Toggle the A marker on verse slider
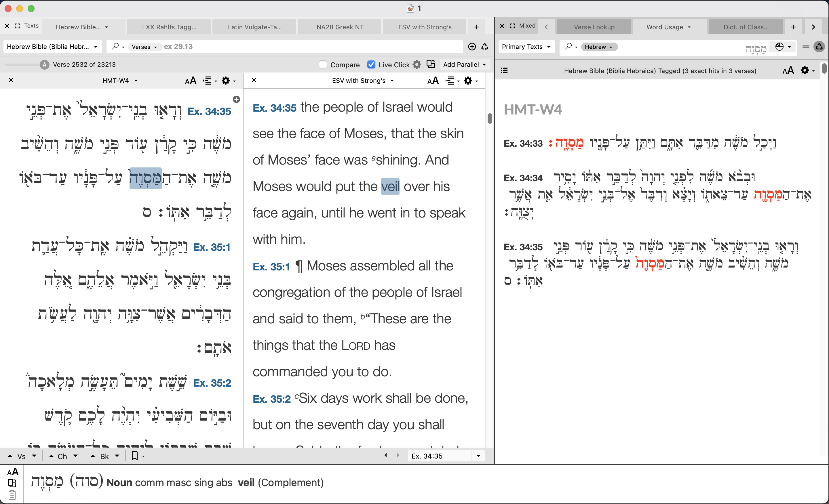The width and height of the screenshot is (829, 504). (44, 64)
